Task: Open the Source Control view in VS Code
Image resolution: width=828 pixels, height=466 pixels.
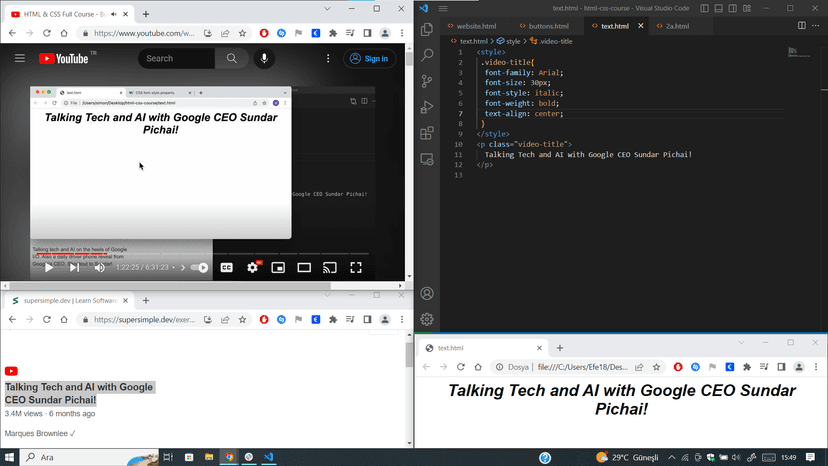Action: click(427, 81)
